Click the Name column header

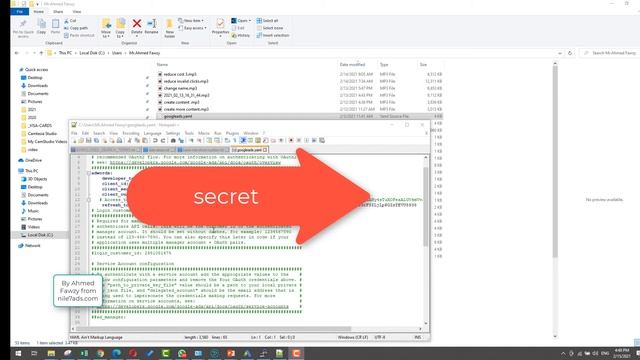(162, 64)
